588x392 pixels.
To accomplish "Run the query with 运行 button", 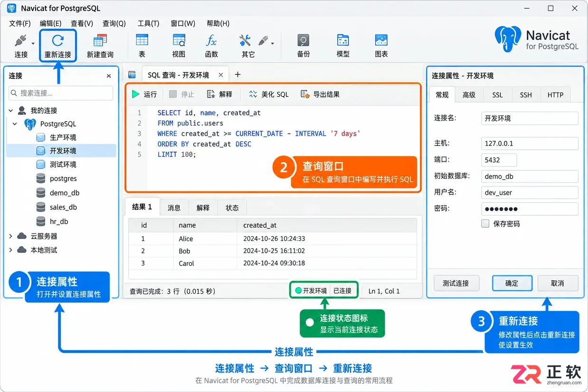I will [144, 95].
